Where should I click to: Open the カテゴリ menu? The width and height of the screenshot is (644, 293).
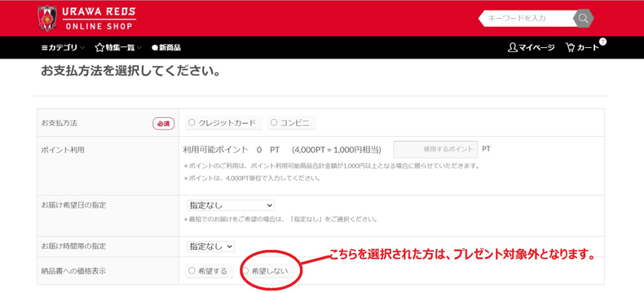coord(63,48)
